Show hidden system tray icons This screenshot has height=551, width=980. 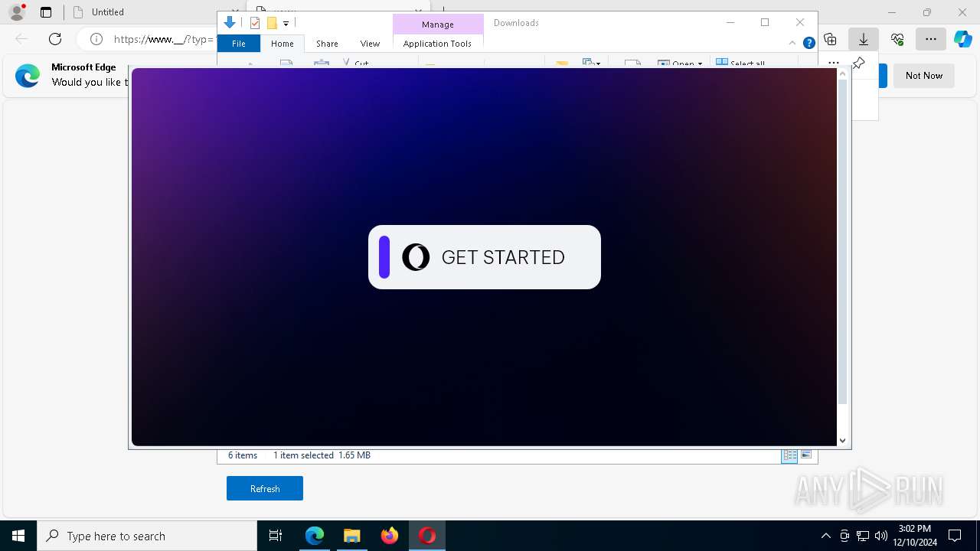pyautogui.click(x=825, y=536)
